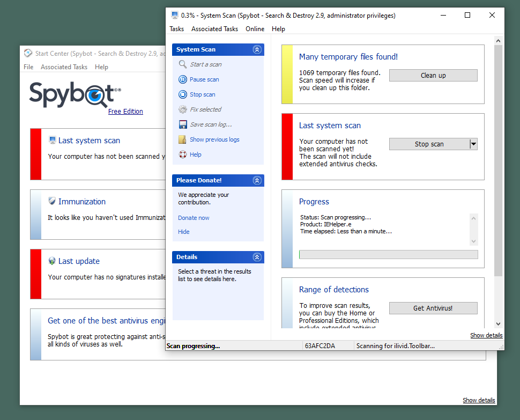Screen dimensions: 520x420
Task: Click the Last update heading in Start Center
Action: click(79, 261)
